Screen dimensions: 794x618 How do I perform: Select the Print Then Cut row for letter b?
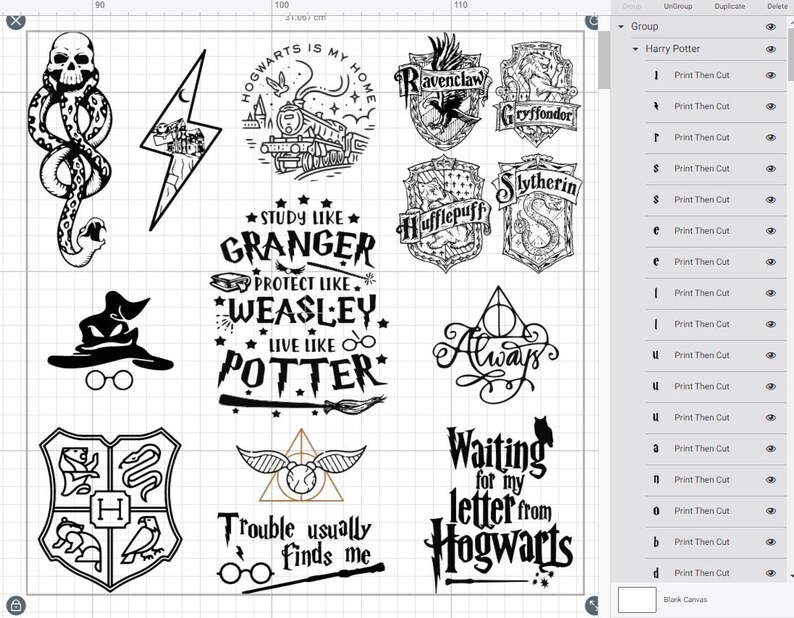(715, 542)
